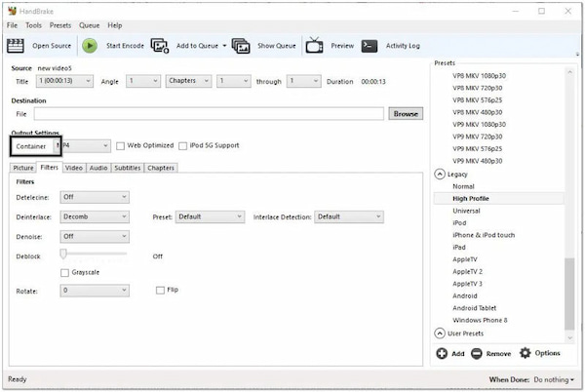Click the Activity Log label
This screenshot has width=585, height=392.
[403, 46]
